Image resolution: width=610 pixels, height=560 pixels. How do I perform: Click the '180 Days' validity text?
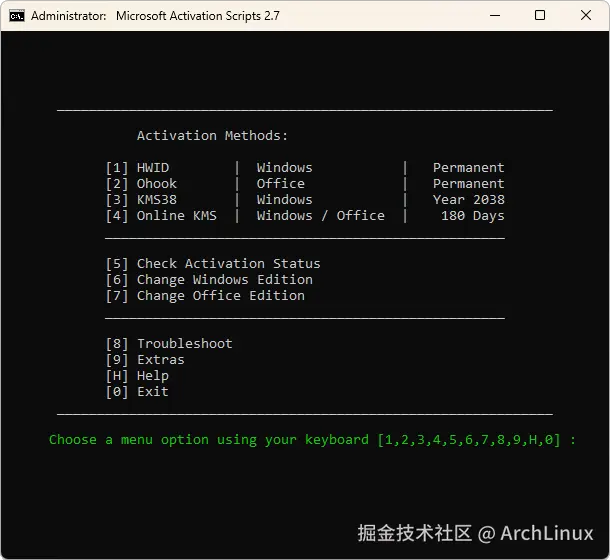[x=472, y=216]
